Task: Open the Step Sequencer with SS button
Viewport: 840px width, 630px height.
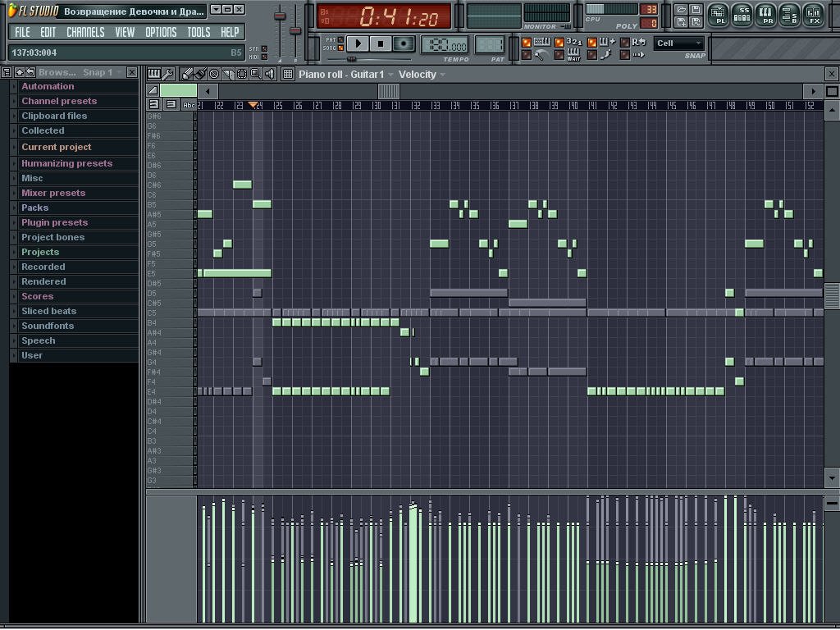Action: click(x=742, y=15)
